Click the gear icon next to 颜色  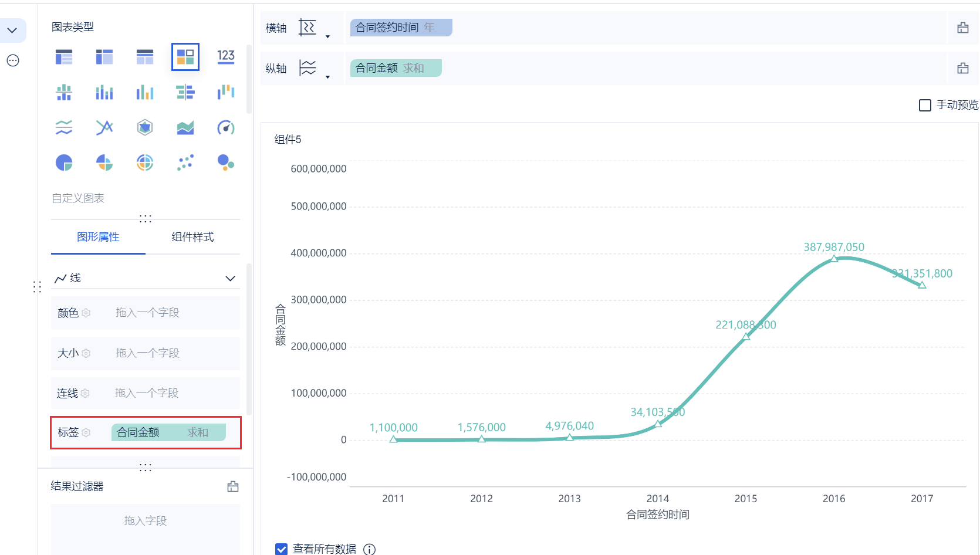click(86, 313)
